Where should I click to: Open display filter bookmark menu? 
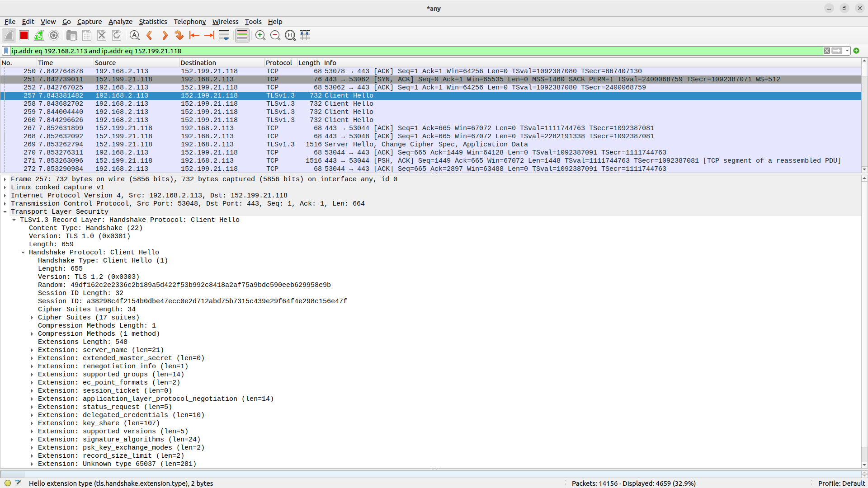[6, 51]
